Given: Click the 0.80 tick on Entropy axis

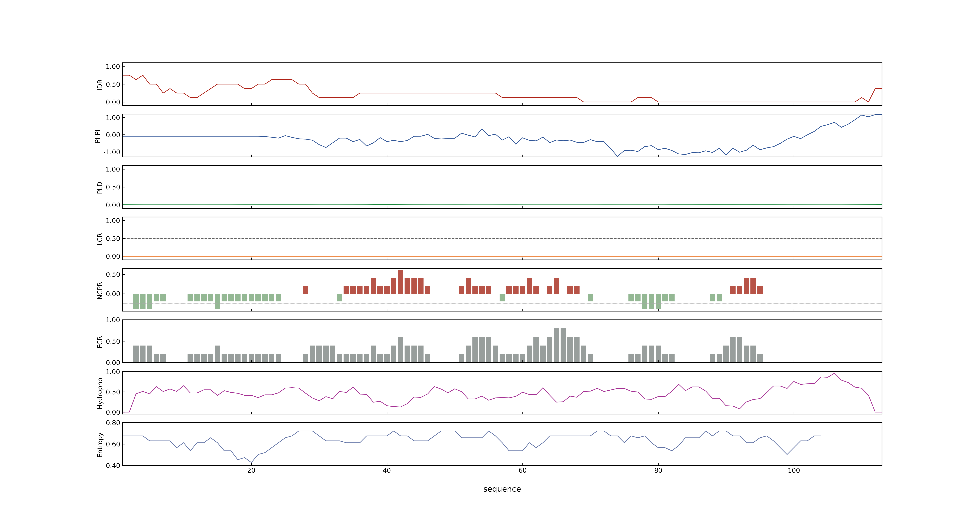Looking at the screenshot, I should pos(113,423).
